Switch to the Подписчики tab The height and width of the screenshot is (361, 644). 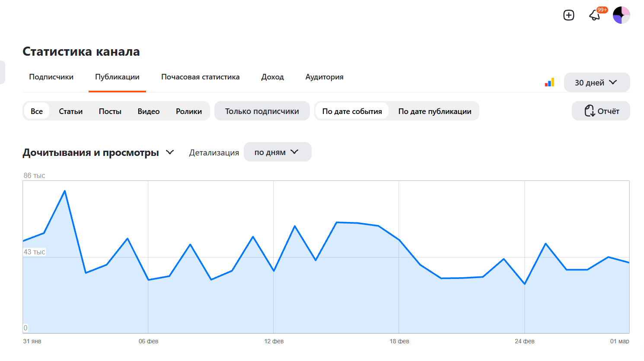(x=51, y=77)
